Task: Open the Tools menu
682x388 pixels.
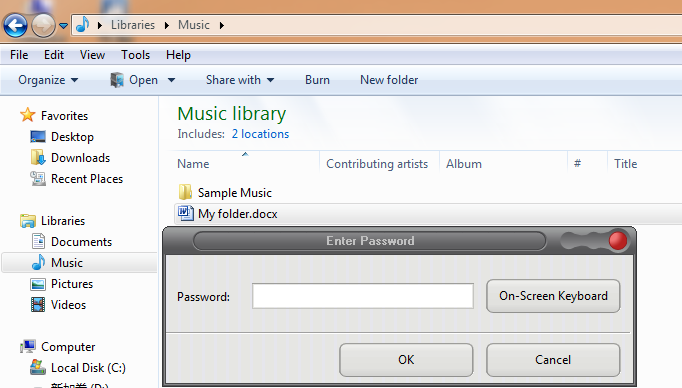Action: (x=136, y=55)
